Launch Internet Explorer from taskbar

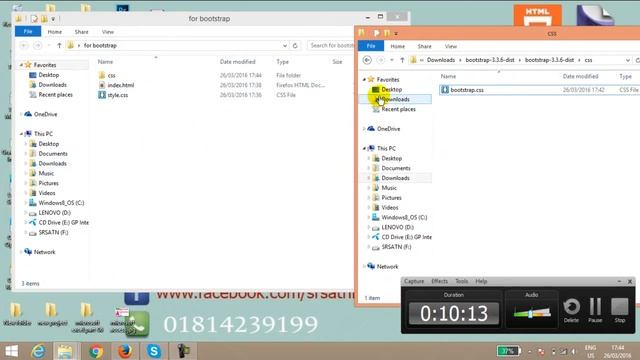pos(38,351)
